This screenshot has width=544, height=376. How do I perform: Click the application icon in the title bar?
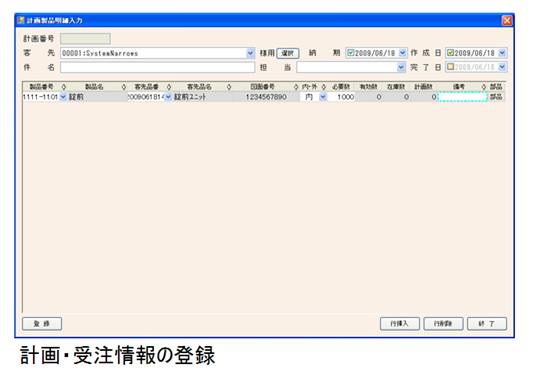[x=20, y=20]
